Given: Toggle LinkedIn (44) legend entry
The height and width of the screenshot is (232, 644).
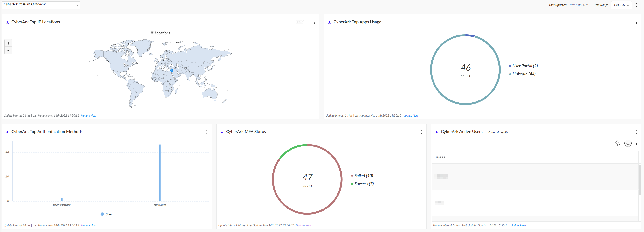Looking at the screenshot, I should point(522,74).
